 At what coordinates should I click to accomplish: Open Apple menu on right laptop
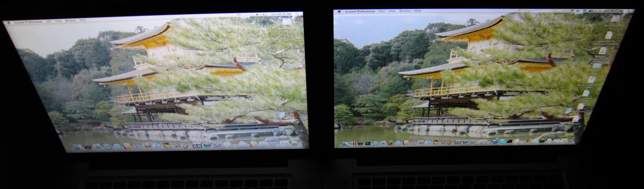339,11
